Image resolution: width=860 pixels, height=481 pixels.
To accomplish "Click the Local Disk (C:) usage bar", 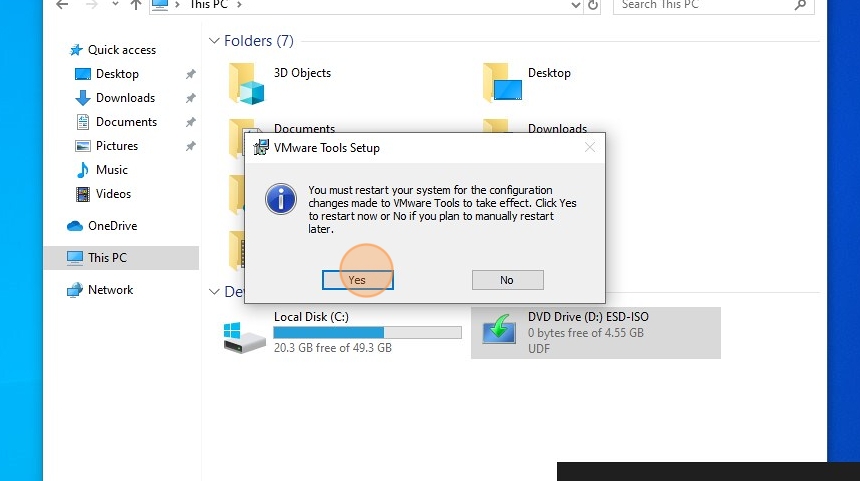I will 367,332.
